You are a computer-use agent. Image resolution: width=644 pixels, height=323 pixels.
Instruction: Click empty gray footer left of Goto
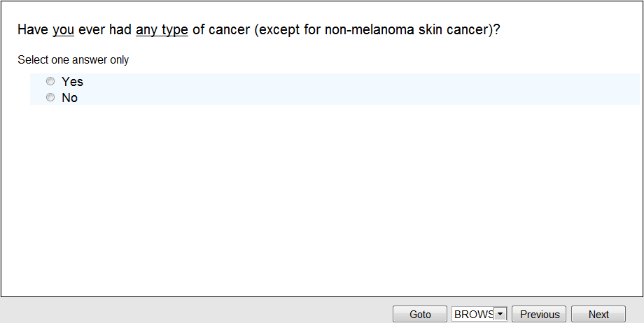click(x=196, y=311)
